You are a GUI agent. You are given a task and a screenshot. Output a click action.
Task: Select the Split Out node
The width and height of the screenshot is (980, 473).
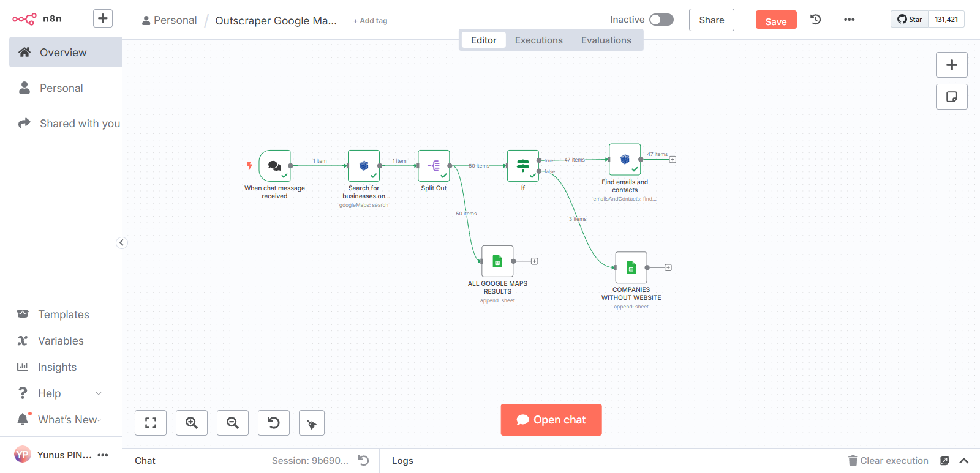point(434,166)
